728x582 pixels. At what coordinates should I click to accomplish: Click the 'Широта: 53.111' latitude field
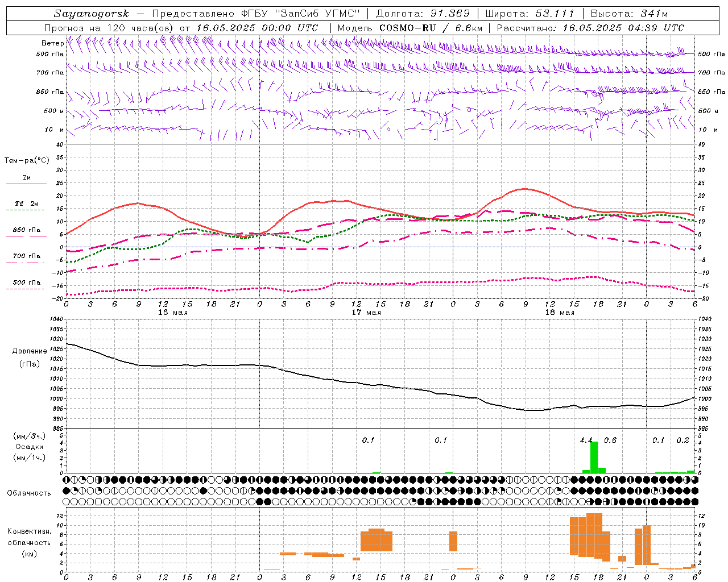point(530,14)
